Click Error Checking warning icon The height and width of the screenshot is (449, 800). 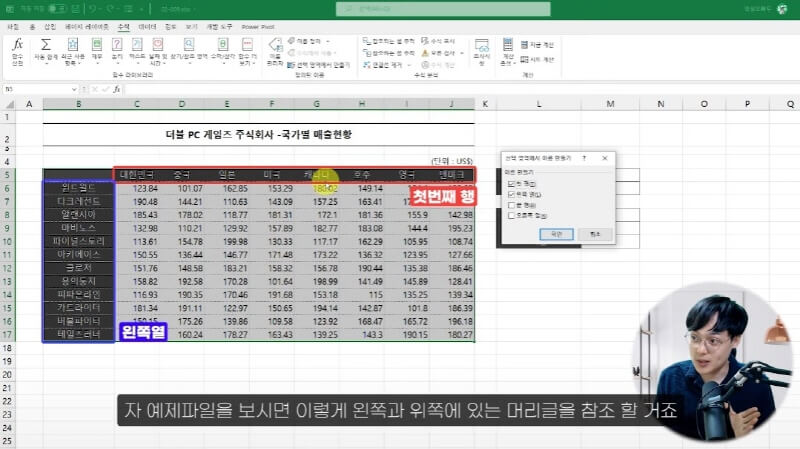point(425,53)
